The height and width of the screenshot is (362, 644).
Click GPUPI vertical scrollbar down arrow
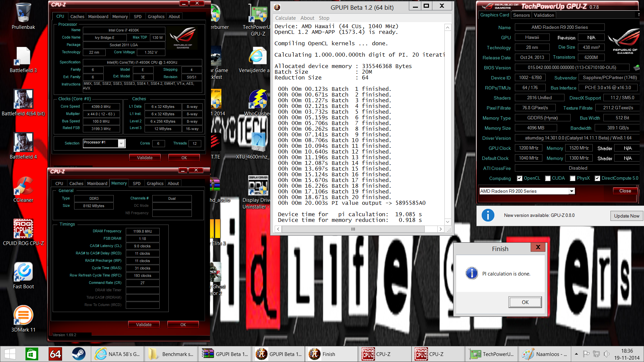[x=447, y=222]
